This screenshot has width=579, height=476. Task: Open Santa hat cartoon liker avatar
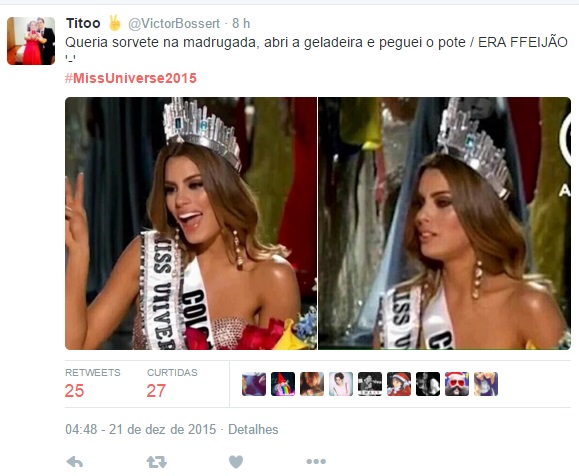click(x=399, y=384)
